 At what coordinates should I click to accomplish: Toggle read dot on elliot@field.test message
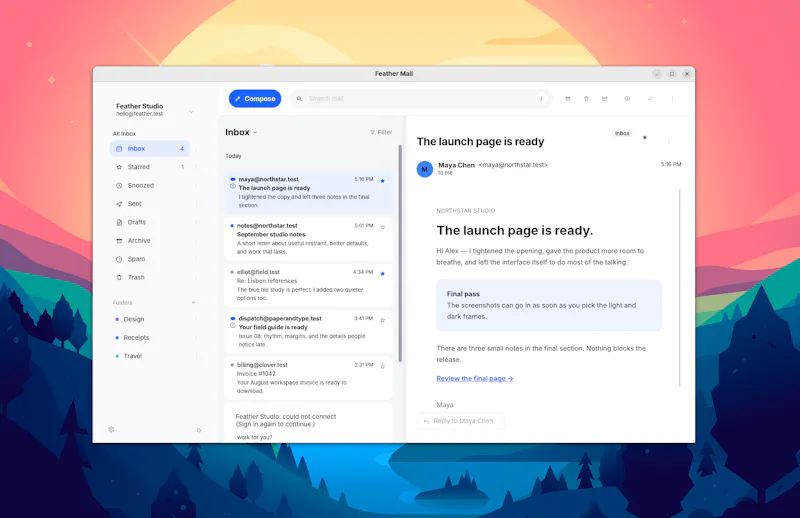click(232, 272)
